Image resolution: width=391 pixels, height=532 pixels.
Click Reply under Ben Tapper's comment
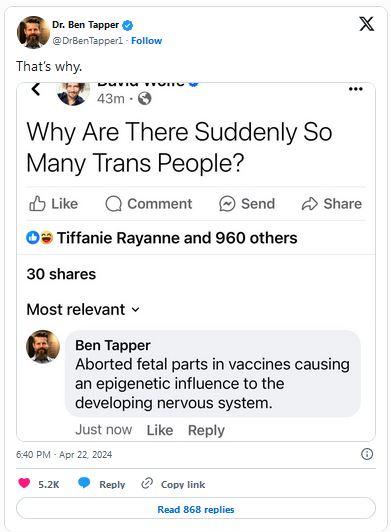[206, 430]
